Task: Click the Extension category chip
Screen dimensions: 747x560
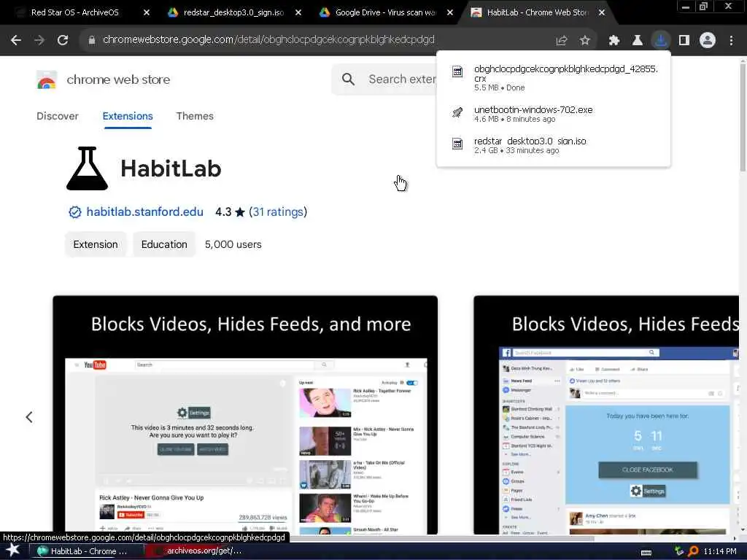Action: coord(96,244)
